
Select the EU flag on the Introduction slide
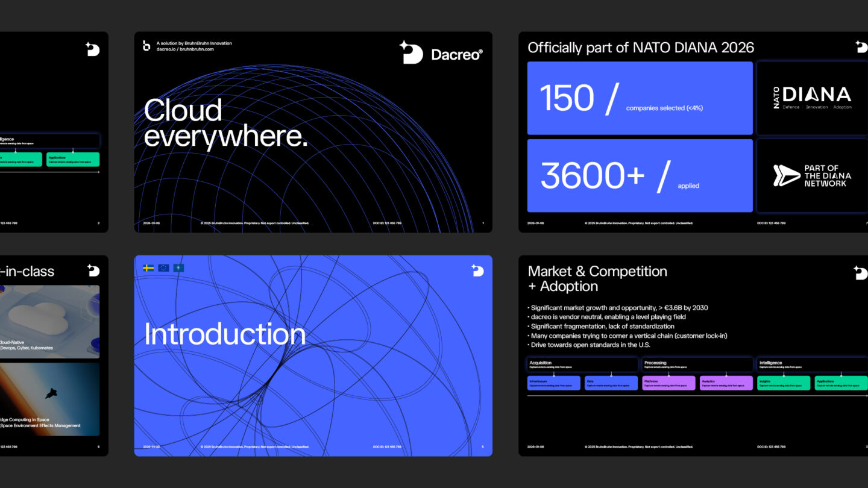(164, 267)
